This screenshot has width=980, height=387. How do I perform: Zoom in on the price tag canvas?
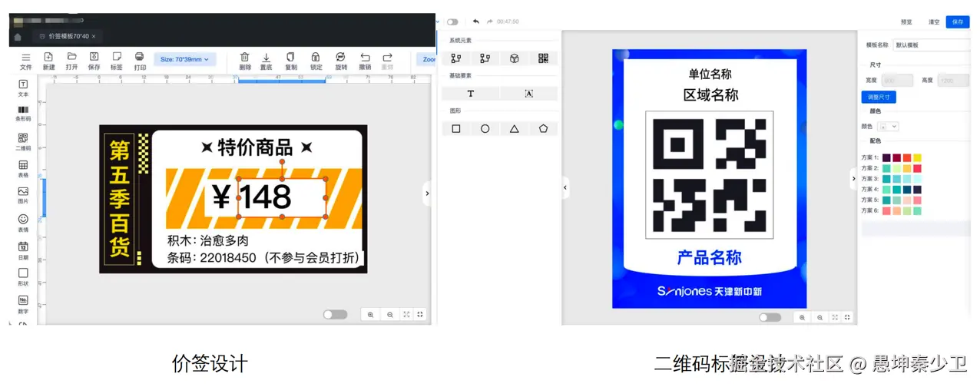tap(371, 315)
